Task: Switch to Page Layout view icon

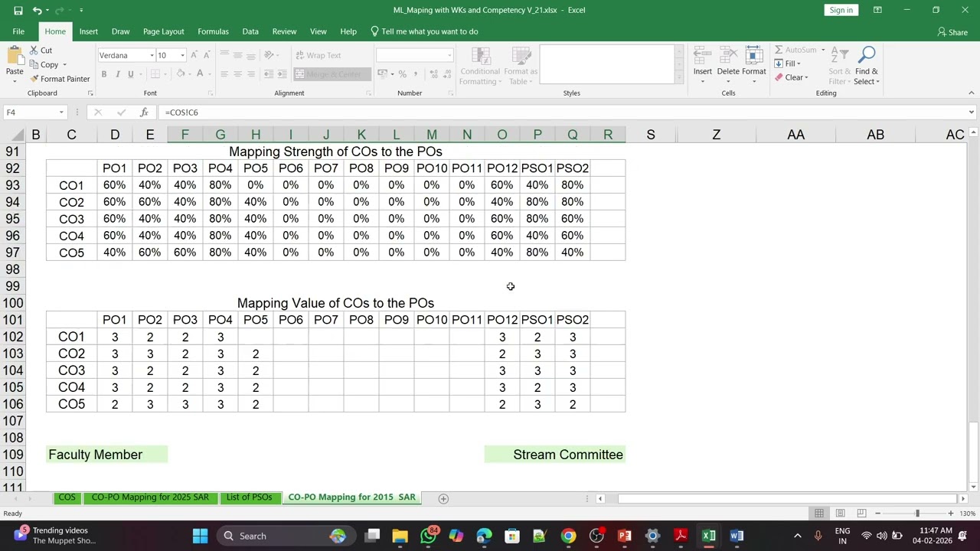Action: (x=840, y=513)
